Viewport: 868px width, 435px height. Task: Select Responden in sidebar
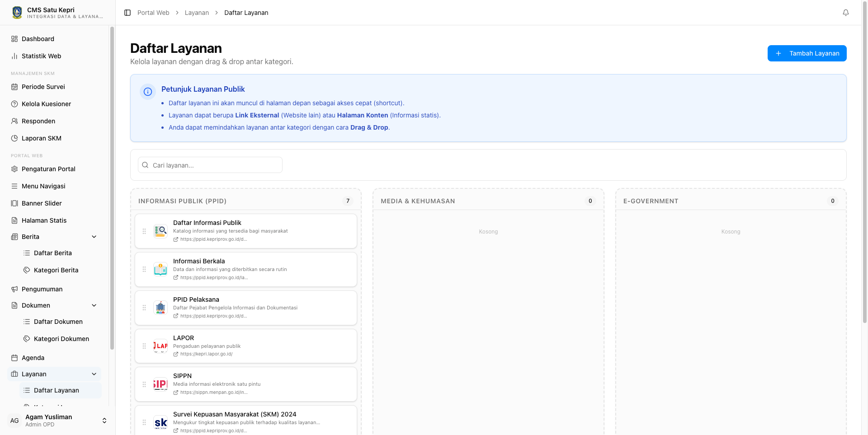pos(54,121)
